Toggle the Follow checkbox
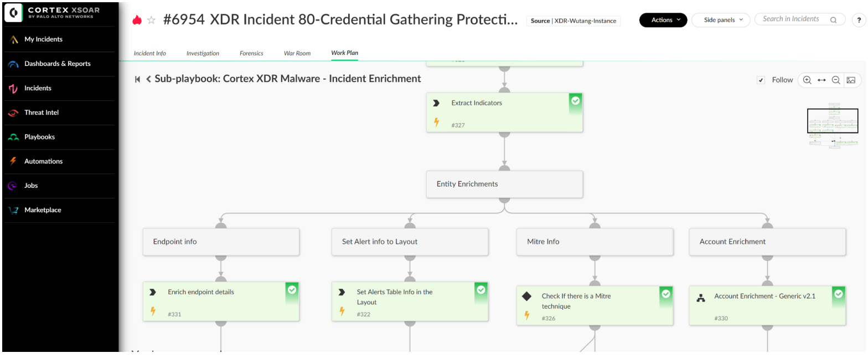Viewport: 868px width, 358px height. tap(761, 80)
